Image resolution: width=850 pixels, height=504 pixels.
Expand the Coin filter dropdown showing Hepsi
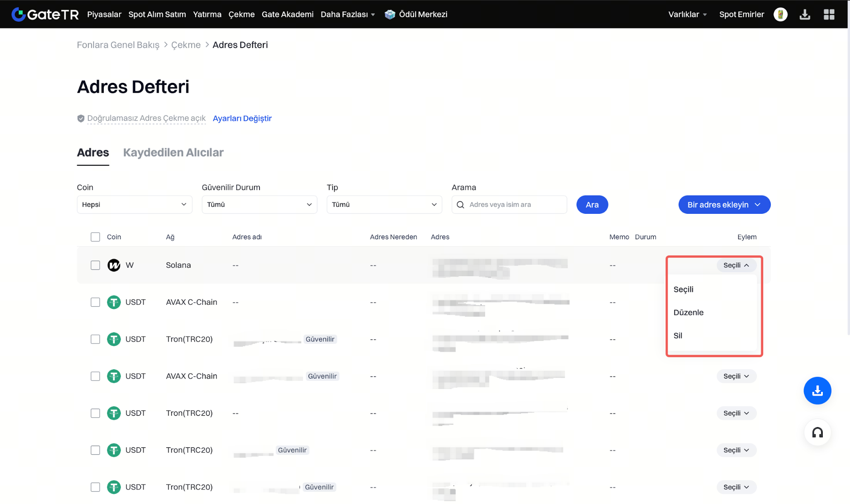click(x=134, y=204)
